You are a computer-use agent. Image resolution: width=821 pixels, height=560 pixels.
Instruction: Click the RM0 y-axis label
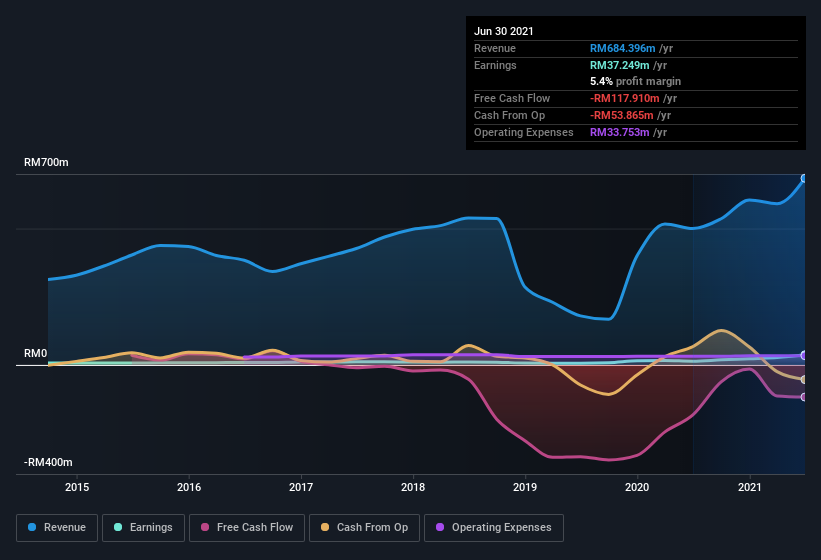36,353
